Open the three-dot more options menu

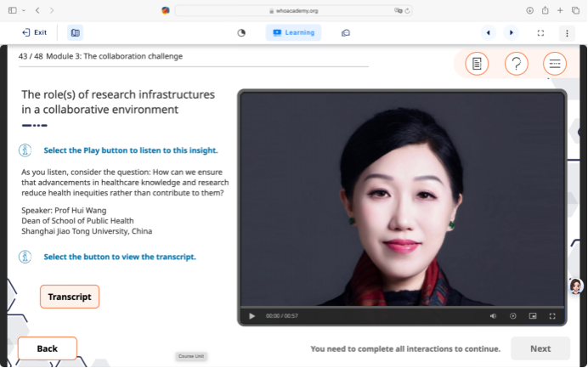[567, 32]
